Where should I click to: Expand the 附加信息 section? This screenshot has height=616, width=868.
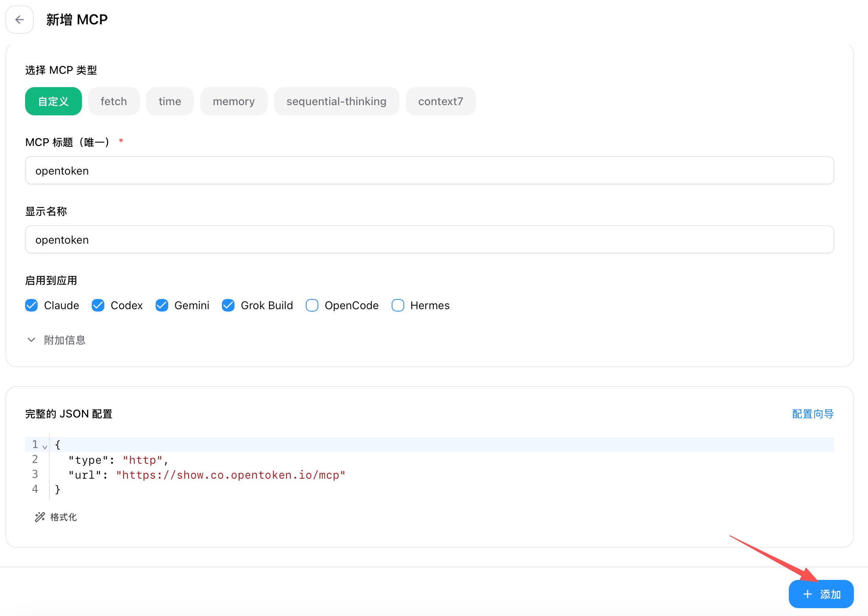click(x=56, y=340)
